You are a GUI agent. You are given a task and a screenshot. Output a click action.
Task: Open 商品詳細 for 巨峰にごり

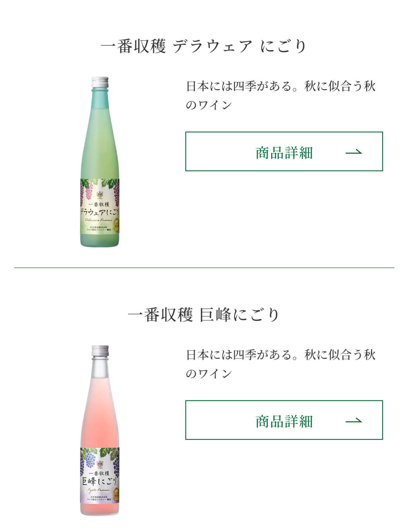pos(284,420)
